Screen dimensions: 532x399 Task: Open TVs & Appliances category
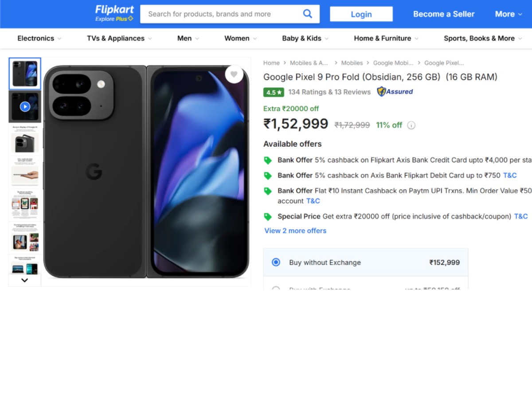119,39
